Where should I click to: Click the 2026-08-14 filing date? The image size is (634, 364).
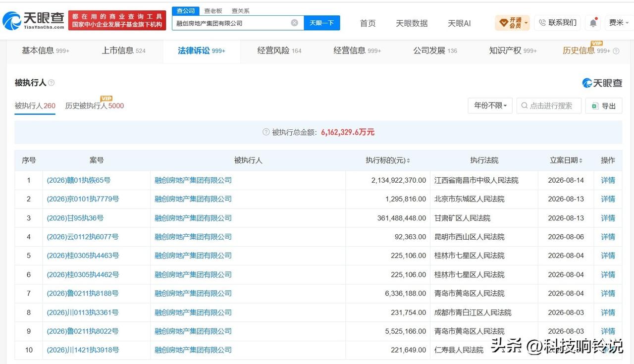(x=566, y=180)
